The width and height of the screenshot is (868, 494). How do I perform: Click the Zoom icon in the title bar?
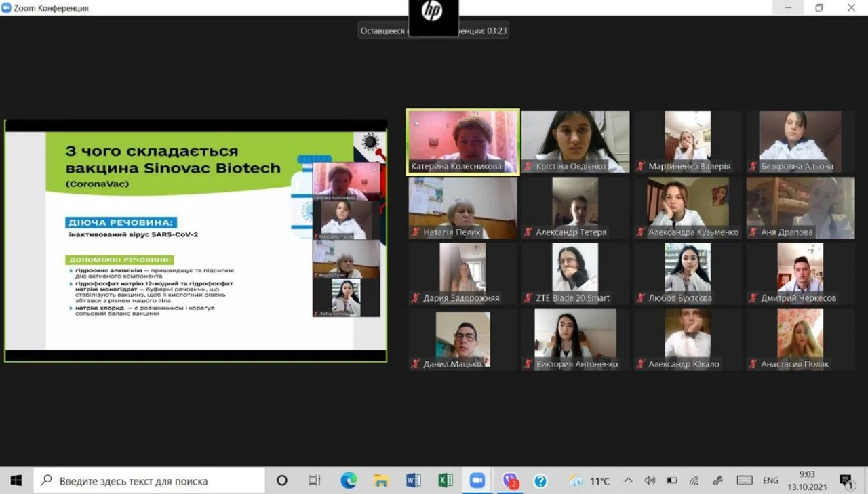click(7, 8)
